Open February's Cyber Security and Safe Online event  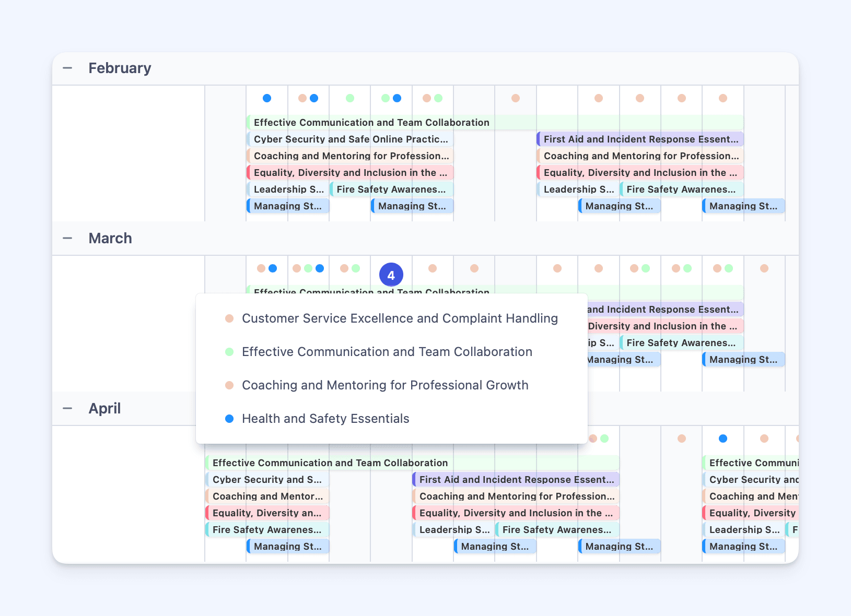[x=350, y=139]
